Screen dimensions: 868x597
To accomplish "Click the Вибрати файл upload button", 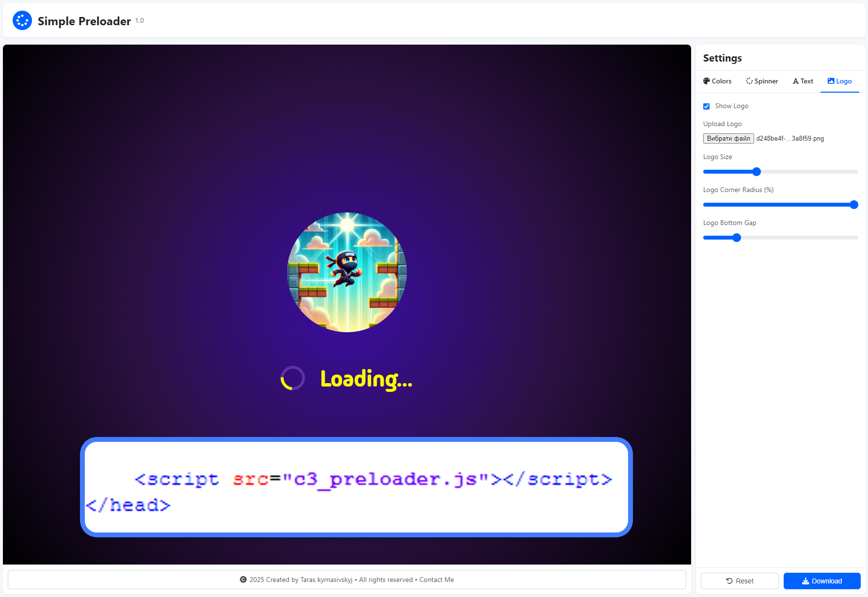I will pyautogui.click(x=728, y=138).
